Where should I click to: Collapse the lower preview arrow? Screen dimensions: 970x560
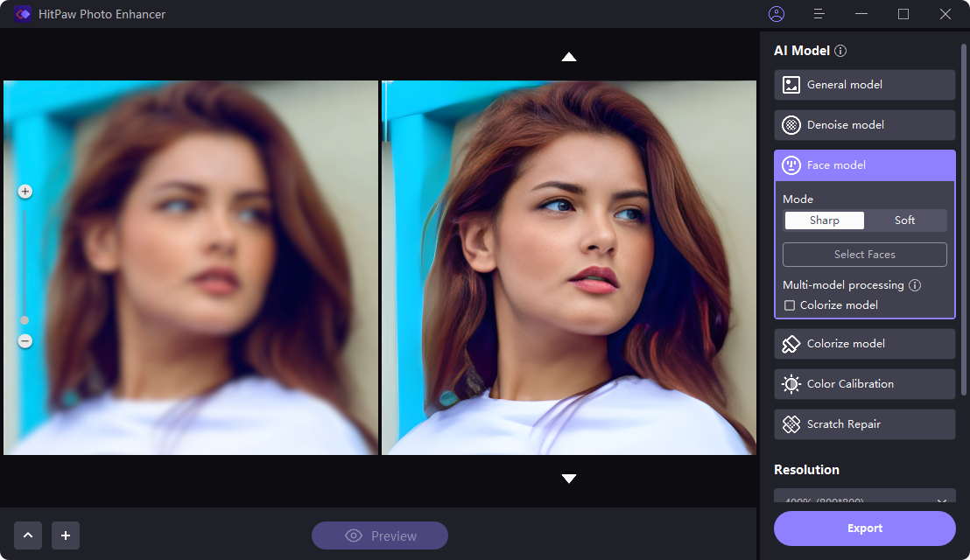[x=569, y=479]
